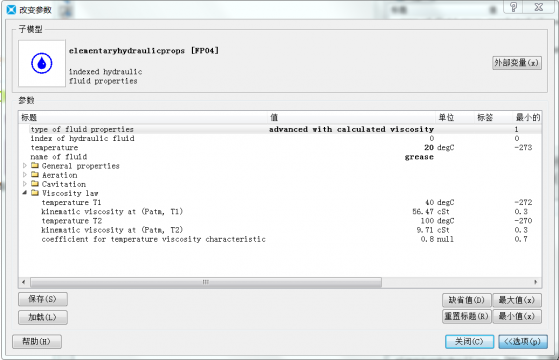Select the temperature T1 value 40
The height and width of the screenshot is (360, 559).
click(x=429, y=202)
